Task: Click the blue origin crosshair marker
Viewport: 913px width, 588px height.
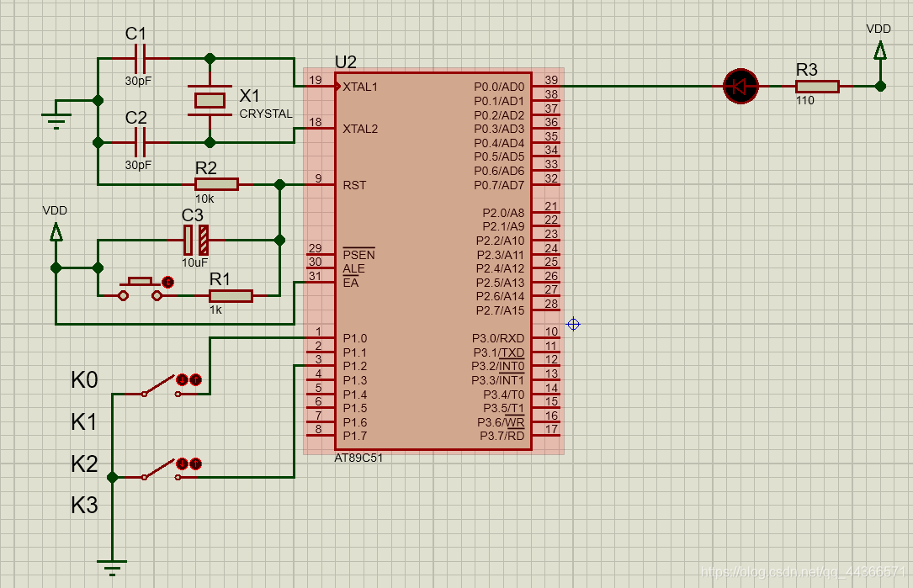Action: (573, 324)
